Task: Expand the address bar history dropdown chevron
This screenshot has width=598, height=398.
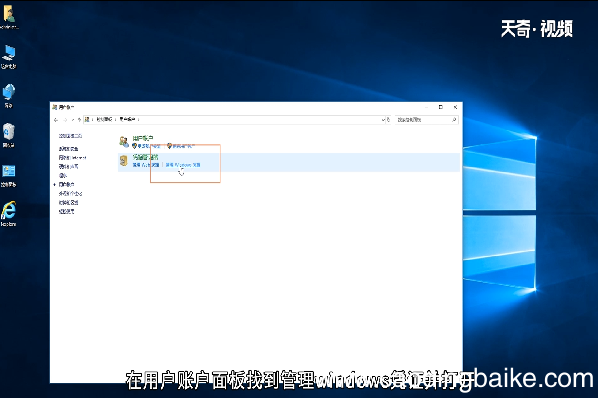Action: 383,120
